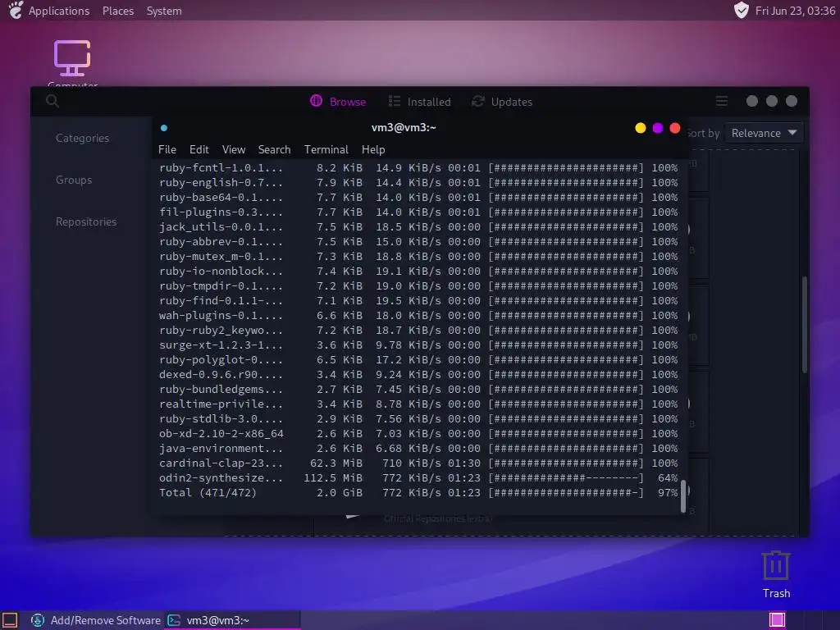Activate Add/Remove Software in the taskbar
This screenshot has height=630, width=840.
tap(96, 620)
